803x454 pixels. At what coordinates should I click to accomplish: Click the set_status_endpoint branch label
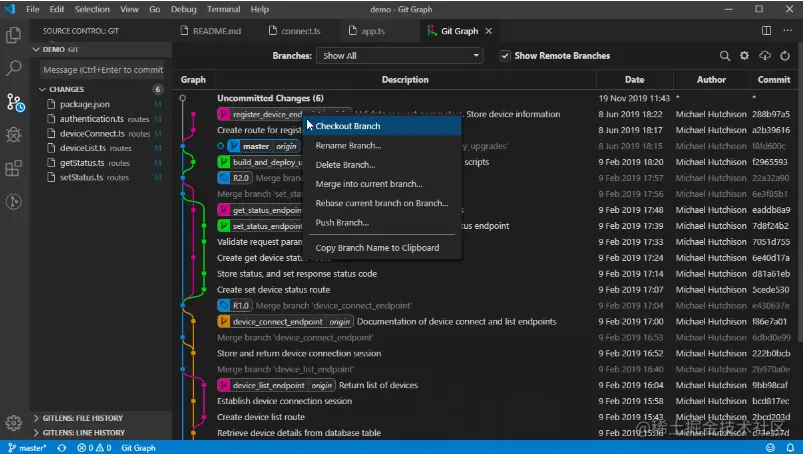click(260, 226)
